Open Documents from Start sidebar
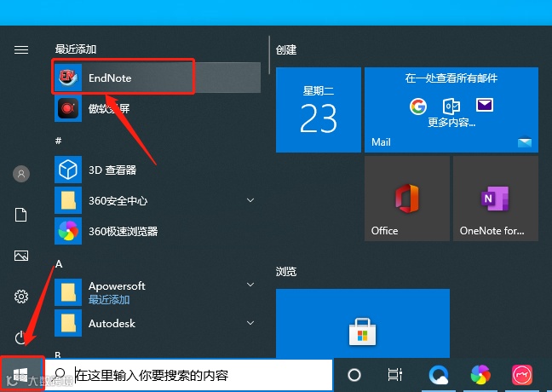Image resolution: width=552 pixels, height=392 pixels. (x=20, y=215)
